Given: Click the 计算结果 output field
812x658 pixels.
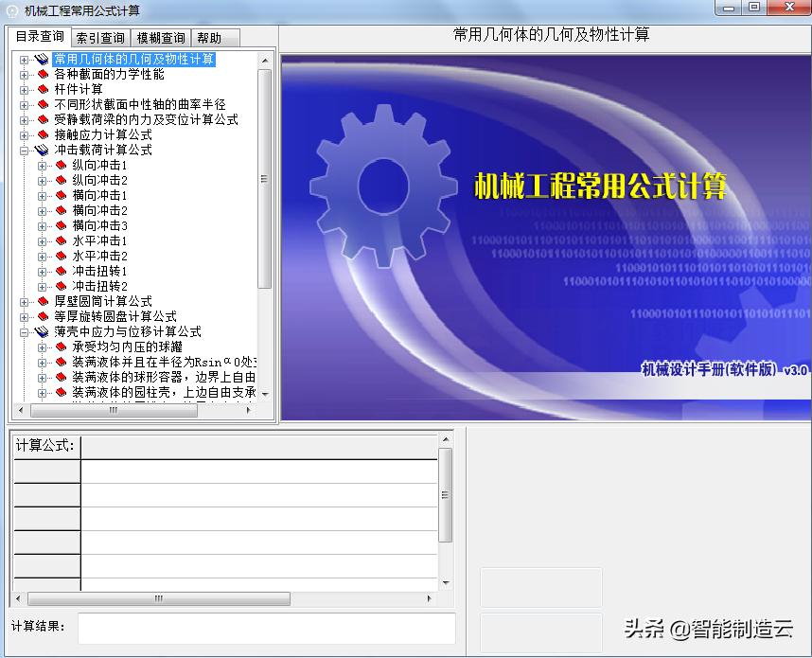Looking at the screenshot, I should pyautogui.click(x=266, y=628).
